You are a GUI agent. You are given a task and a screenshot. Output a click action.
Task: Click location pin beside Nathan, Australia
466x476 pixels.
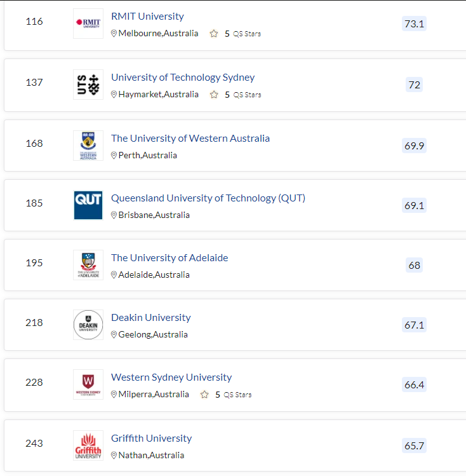pos(114,456)
